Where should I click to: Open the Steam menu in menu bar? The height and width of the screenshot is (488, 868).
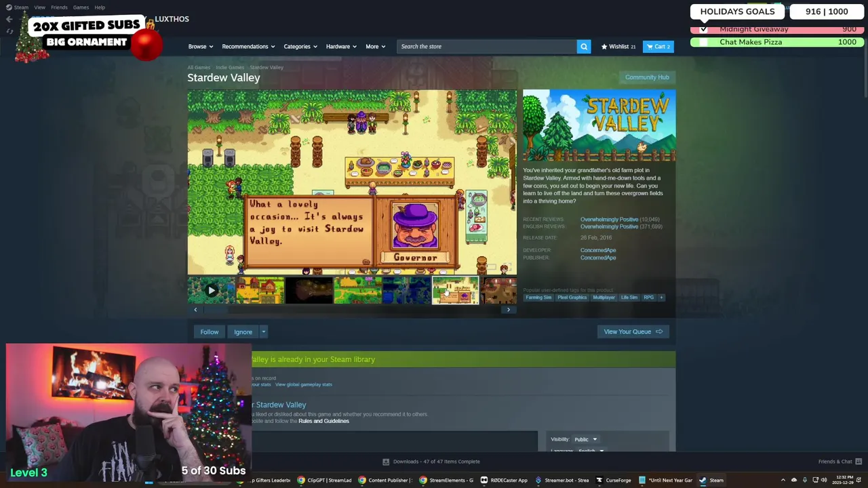17,7
